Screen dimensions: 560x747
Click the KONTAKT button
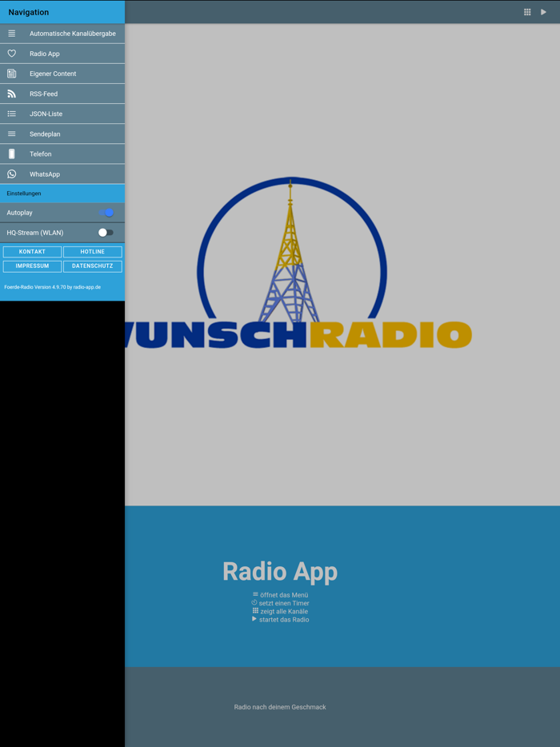point(33,252)
